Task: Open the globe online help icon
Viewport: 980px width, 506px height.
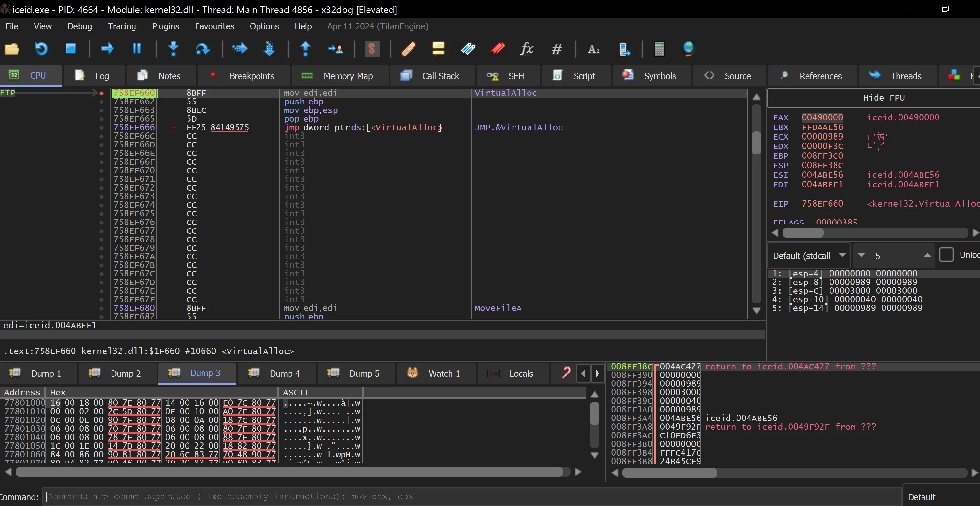Action: [x=689, y=49]
